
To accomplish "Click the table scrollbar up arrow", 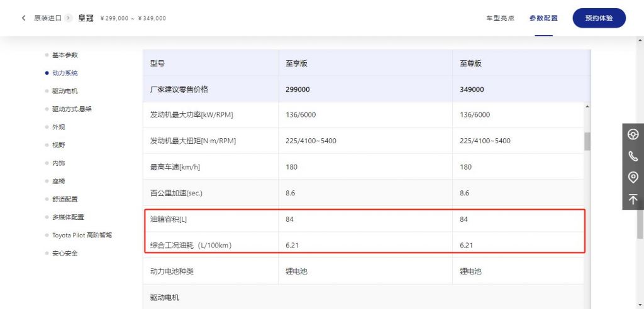I will [x=587, y=107].
